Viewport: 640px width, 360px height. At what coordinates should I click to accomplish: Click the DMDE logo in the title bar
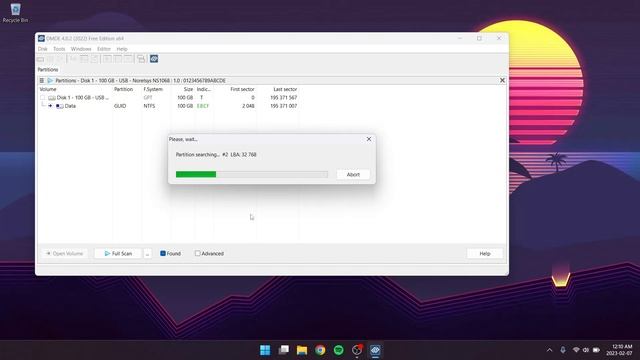point(41,38)
